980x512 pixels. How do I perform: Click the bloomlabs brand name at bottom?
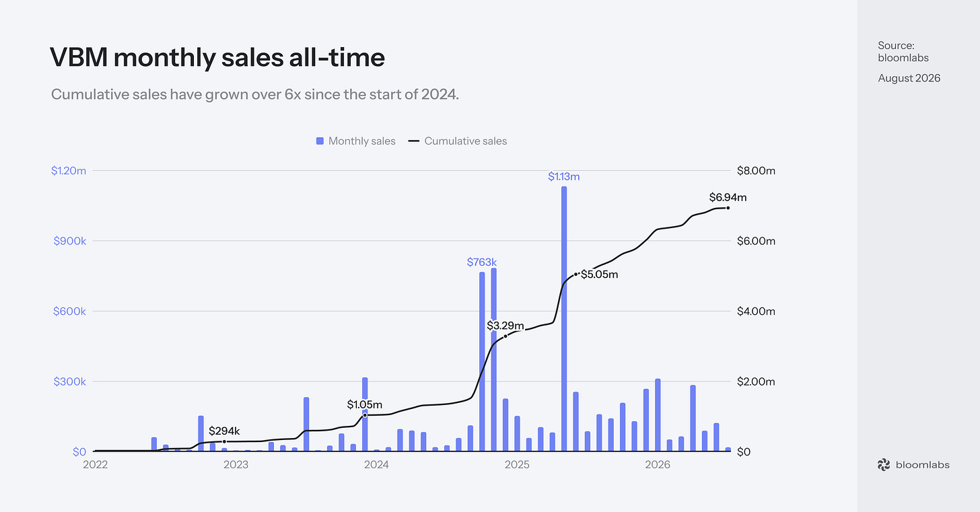tap(923, 465)
